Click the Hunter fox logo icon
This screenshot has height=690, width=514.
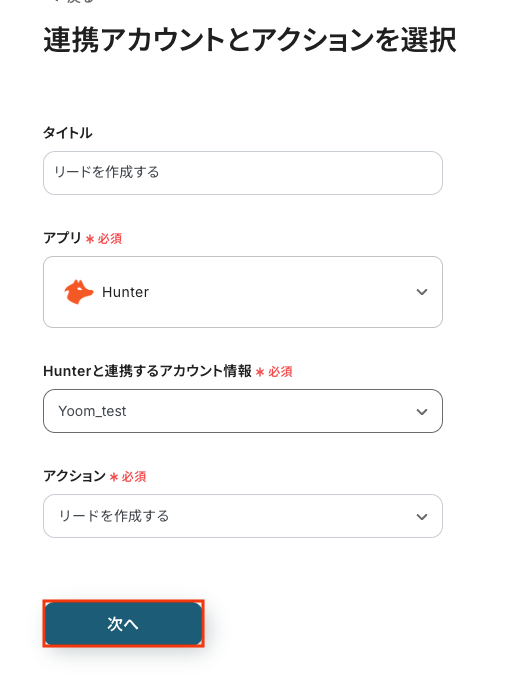click(x=79, y=292)
